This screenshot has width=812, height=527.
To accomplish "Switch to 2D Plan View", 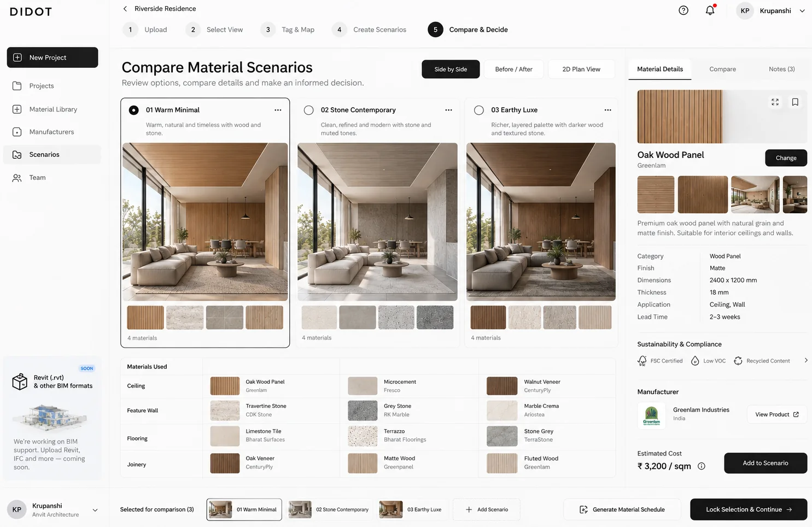I will pos(581,69).
